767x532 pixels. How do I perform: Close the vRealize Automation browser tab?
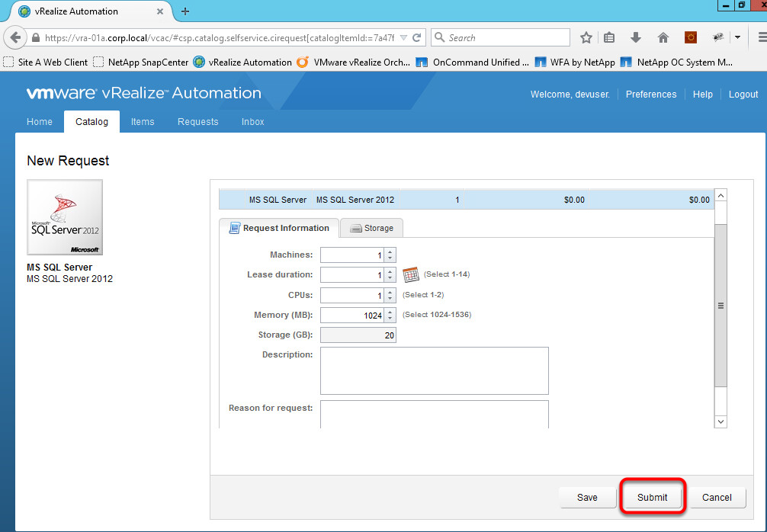(x=160, y=11)
